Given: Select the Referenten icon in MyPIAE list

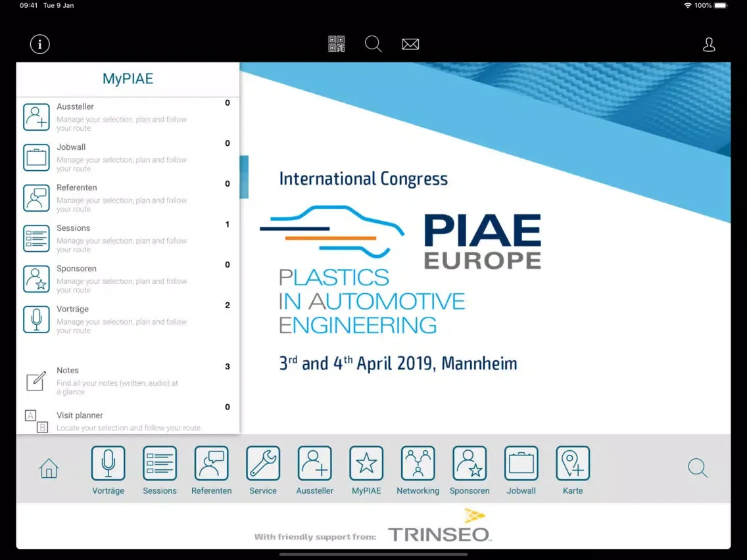Looking at the screenshot, I should [36, 198].
